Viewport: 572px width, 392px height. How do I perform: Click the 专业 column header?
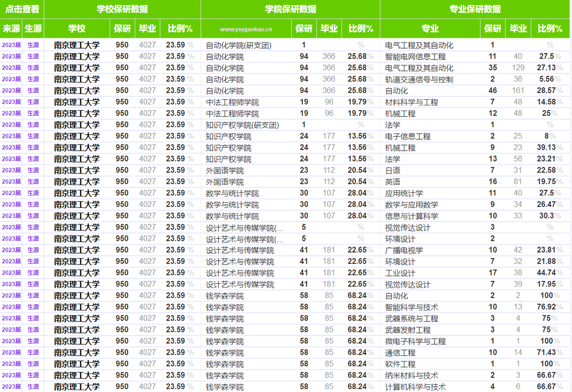(430, 29)
